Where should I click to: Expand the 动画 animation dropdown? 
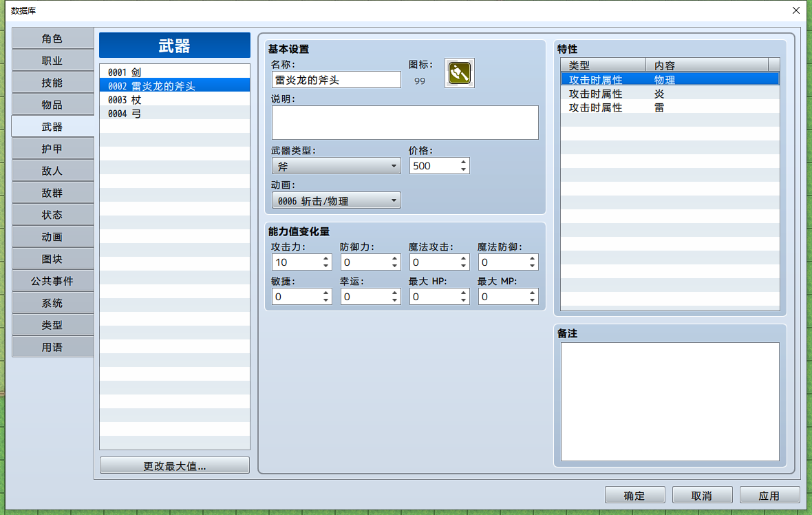(x=336, y=200)
